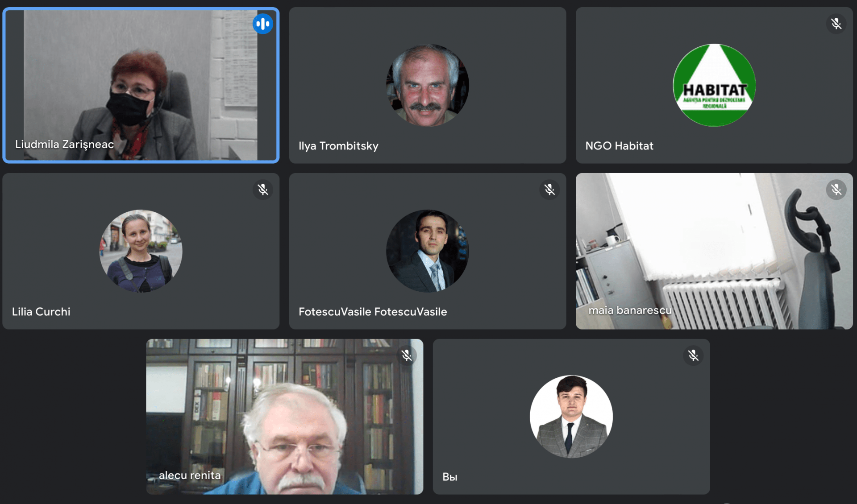The width and height of the screenshot is (857, 504).
Task: Click muted mic icon on NGO Habitat tile
Action: click(x=836, y=24)
